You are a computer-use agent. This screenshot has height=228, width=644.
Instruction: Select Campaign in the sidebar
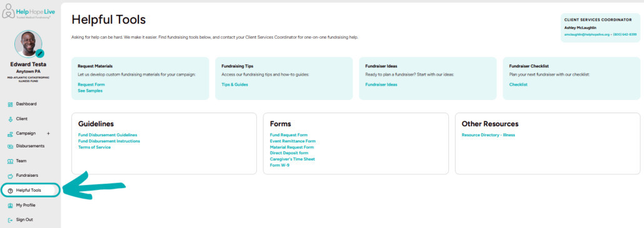26,133
